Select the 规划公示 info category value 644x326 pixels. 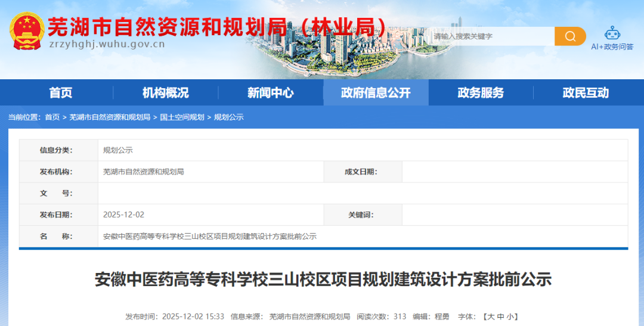click(x=118, y=150)
